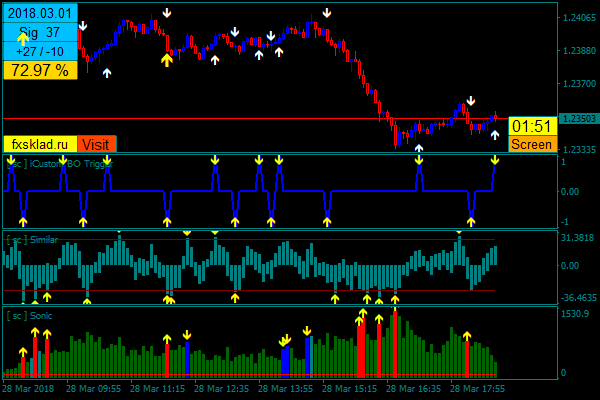
Task: Click the 0.00 scale value in the Similar panel
Action: [x=570, y=265]
